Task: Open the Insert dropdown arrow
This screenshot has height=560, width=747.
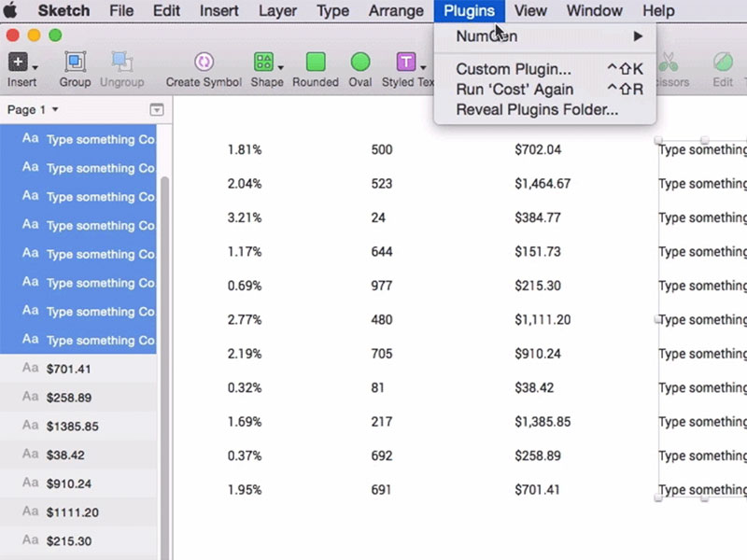Action: click(x=35, y=67)
